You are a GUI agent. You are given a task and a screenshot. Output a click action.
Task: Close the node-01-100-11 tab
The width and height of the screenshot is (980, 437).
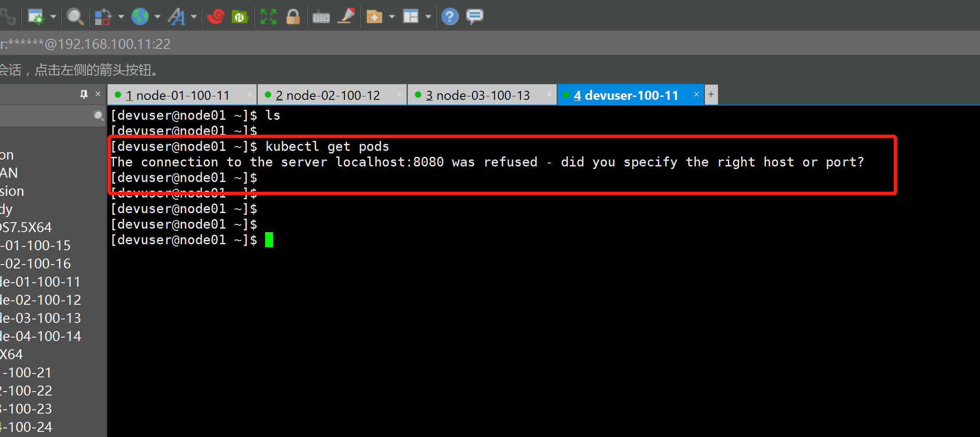[249, 94]
